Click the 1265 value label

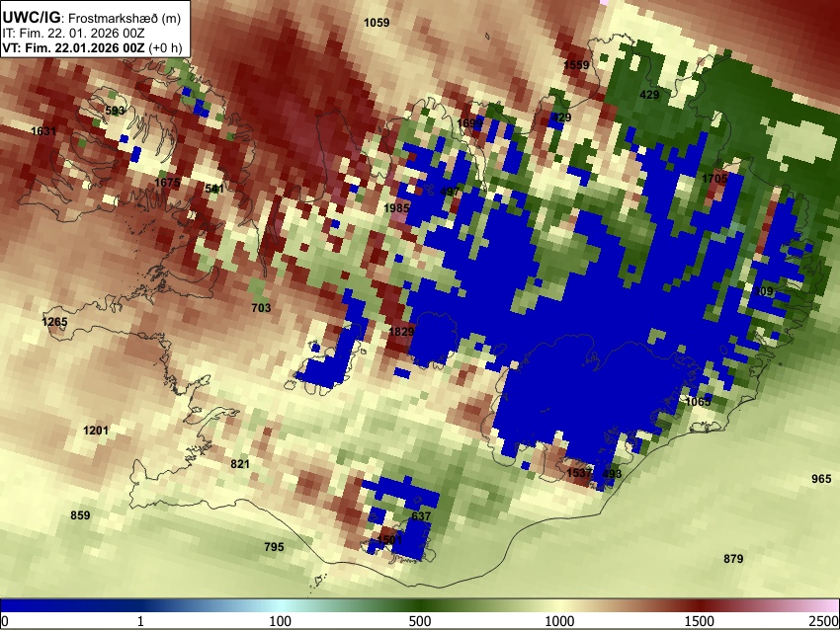(54, 322)
